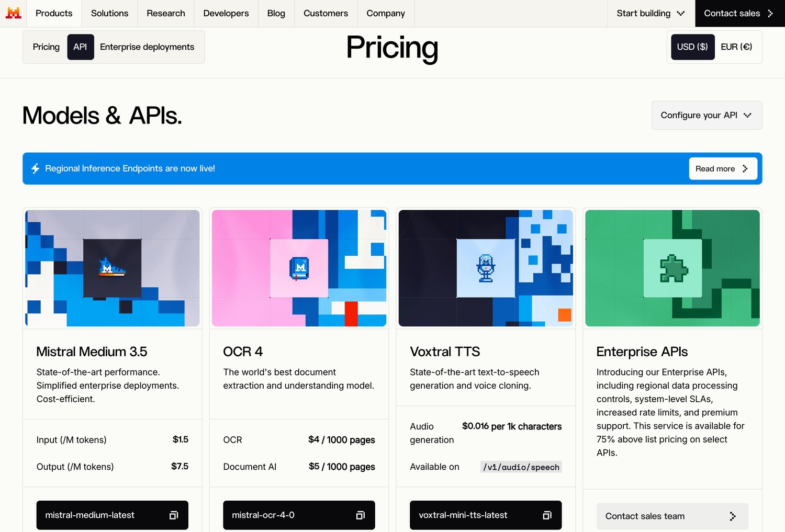Screen dimensions: 785x532
Task: Click Read more in the banner
Action: 723,168
